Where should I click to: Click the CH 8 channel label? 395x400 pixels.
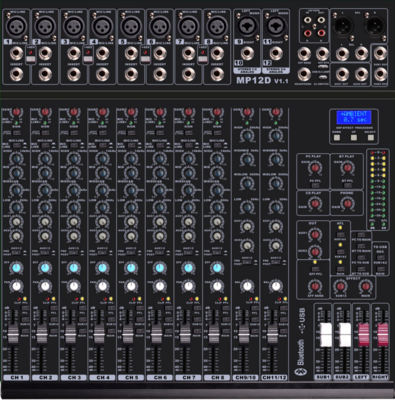point(217,377)
